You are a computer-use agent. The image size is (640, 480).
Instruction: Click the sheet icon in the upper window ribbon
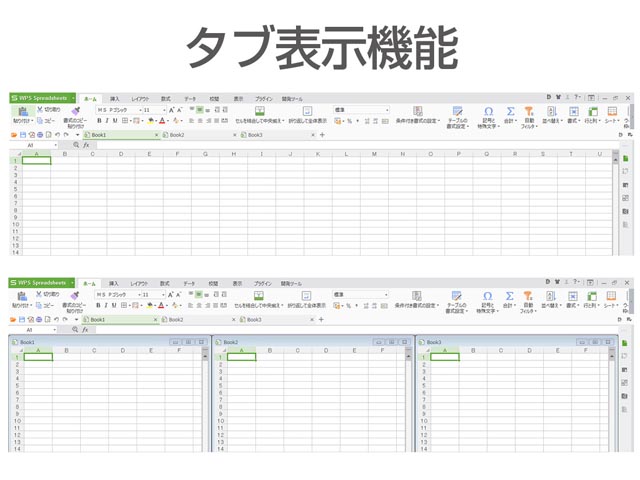point(612,111)
